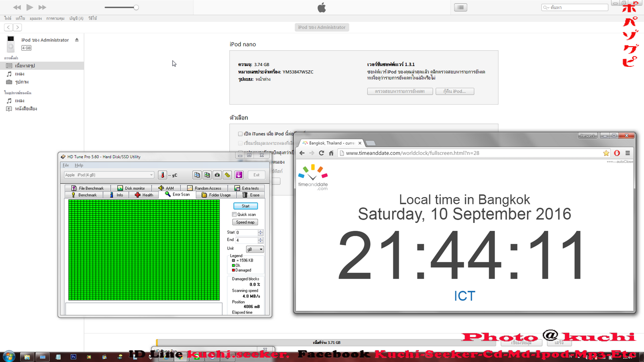Screen dimensions: 644x362
Task: Switch to the Extra tests tab
Action: pos(247,188)
